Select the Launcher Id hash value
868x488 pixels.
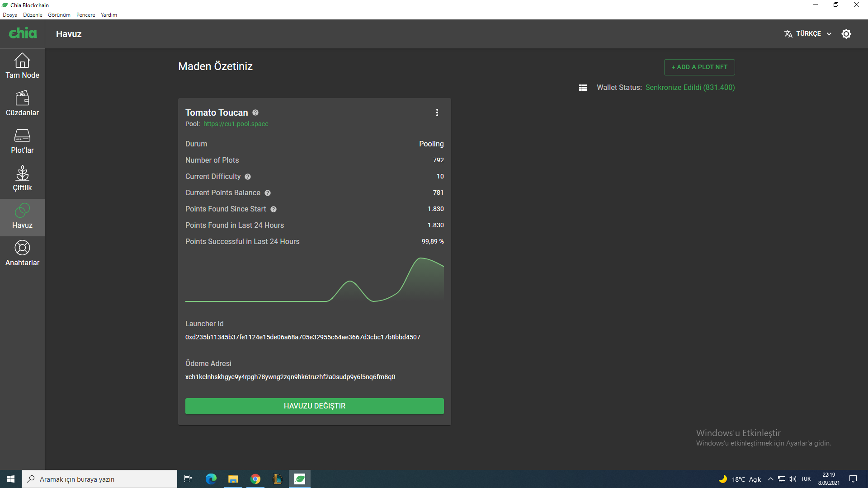(302, 337)
